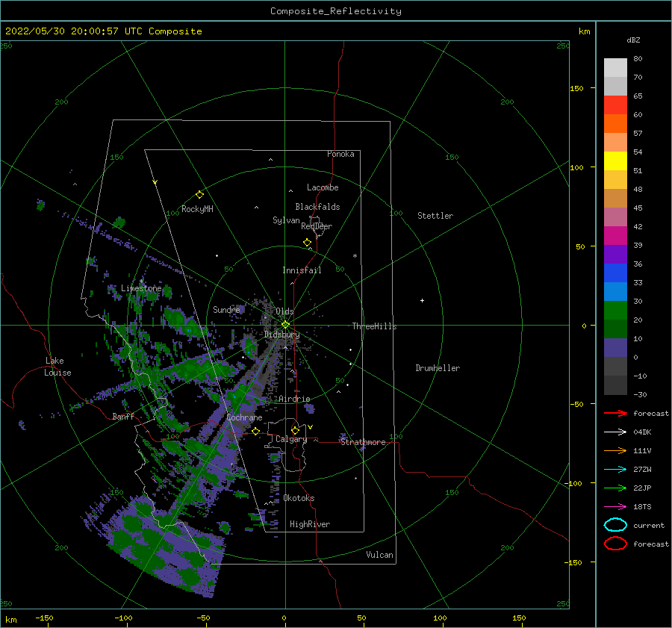Select the orange 111V arrow icon
This screenshot has height=628, width=672.
click(x=615, y=450)
